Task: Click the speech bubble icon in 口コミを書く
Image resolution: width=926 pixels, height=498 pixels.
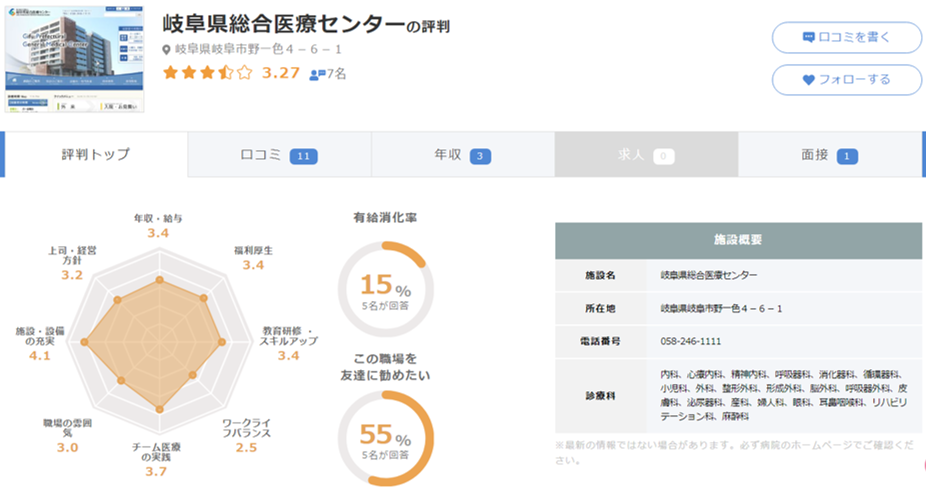Action: (808, 37)
